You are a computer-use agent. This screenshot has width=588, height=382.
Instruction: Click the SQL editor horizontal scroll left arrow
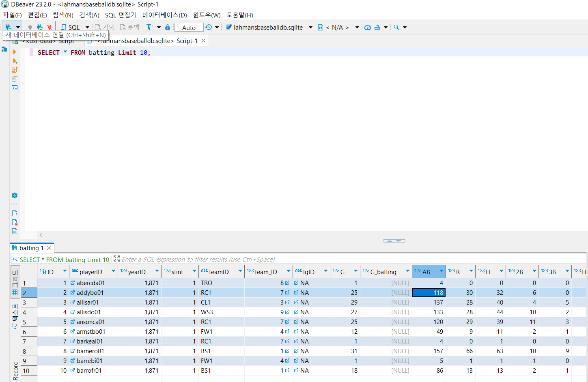coord(41,235)
